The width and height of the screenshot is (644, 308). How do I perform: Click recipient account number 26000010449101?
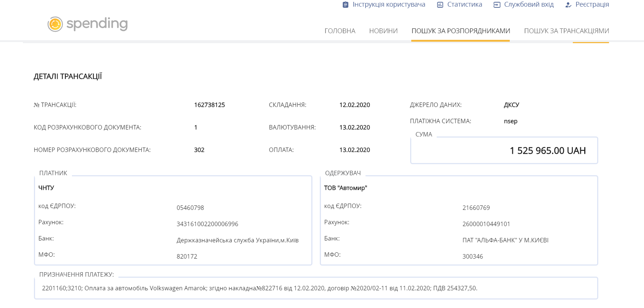(x=486, y=224)
